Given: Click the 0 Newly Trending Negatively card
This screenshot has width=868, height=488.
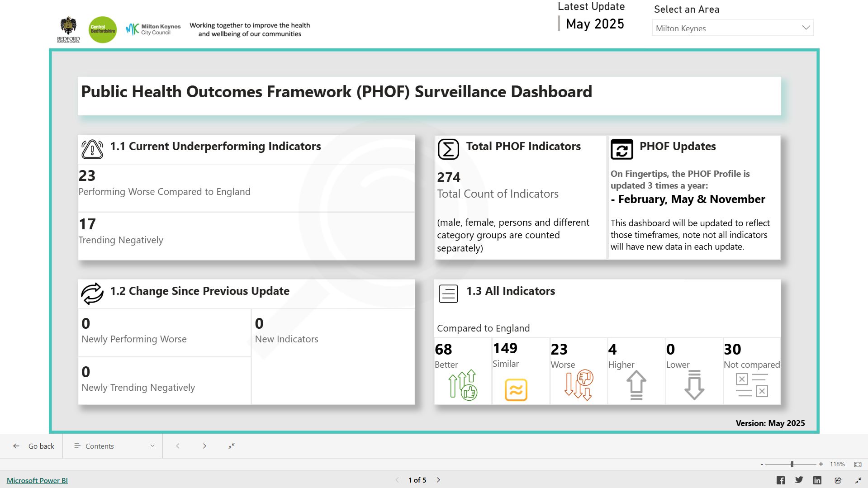Looking at the screenshot, I should coord(165,380).
